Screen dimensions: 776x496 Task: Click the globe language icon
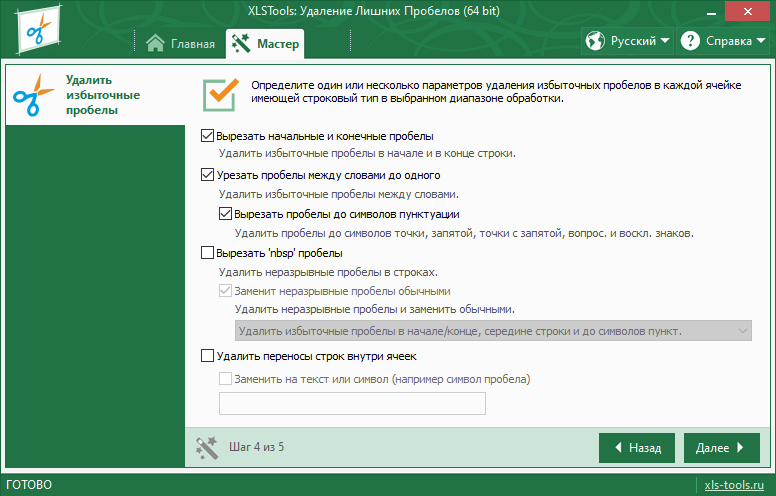pyautogui.click(x=595, y=41)
